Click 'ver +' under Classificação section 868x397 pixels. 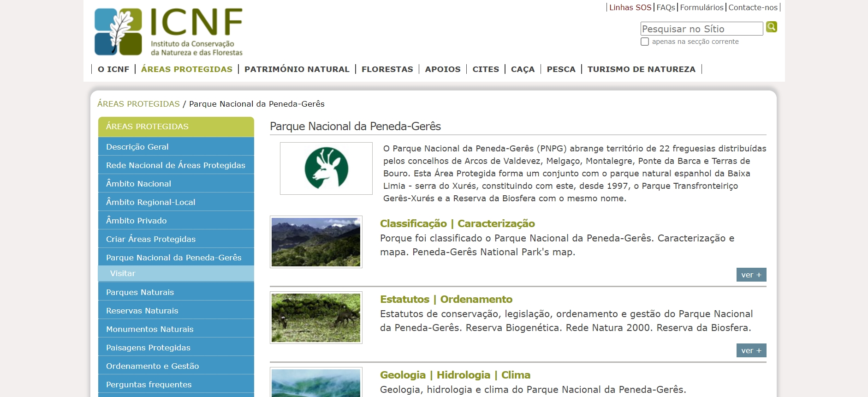pos(751,275)
